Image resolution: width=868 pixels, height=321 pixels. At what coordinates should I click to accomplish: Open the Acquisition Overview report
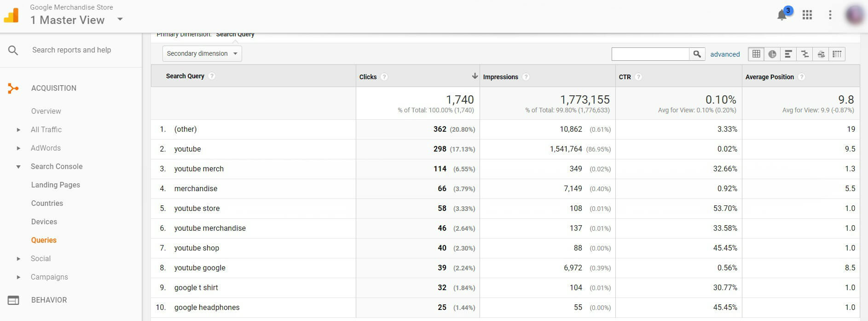click(x=46, y=111)
